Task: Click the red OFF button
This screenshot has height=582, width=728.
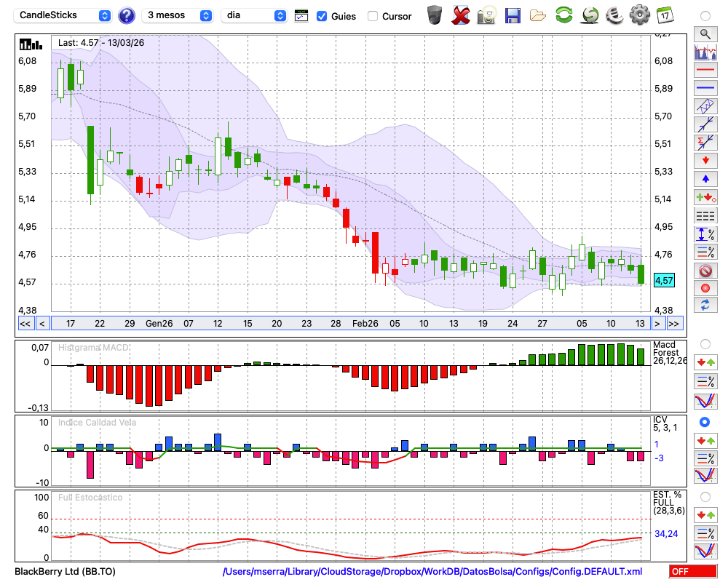Action: pos(691,572)
